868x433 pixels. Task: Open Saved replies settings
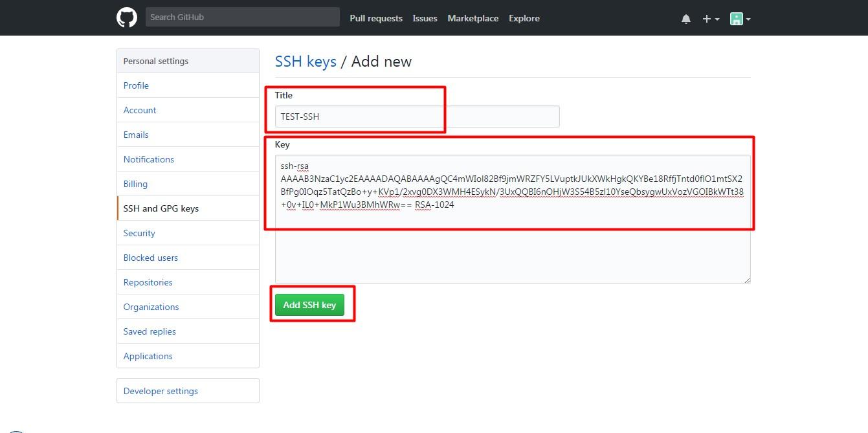click(x=188, y=331)
